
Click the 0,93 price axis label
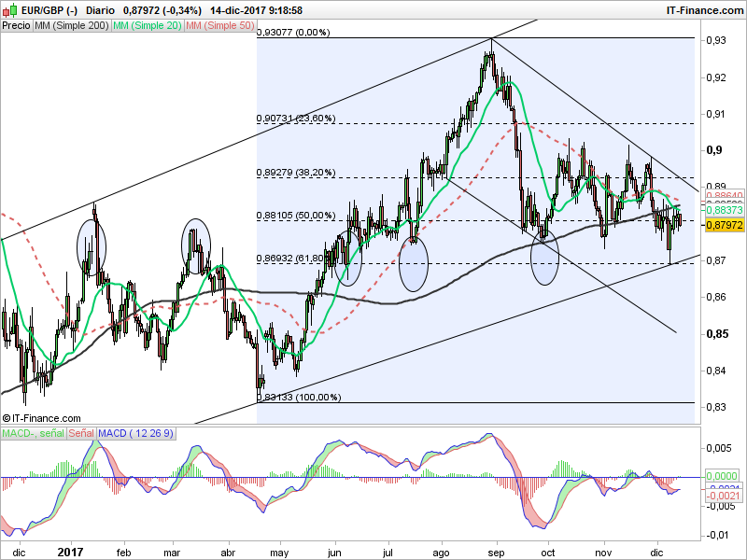click(716, 40)
